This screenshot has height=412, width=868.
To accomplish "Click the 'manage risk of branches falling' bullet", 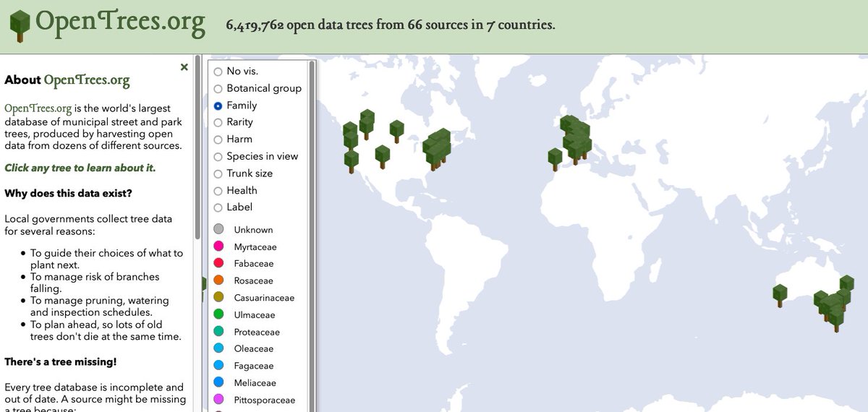I will click(x=95, y=282).
